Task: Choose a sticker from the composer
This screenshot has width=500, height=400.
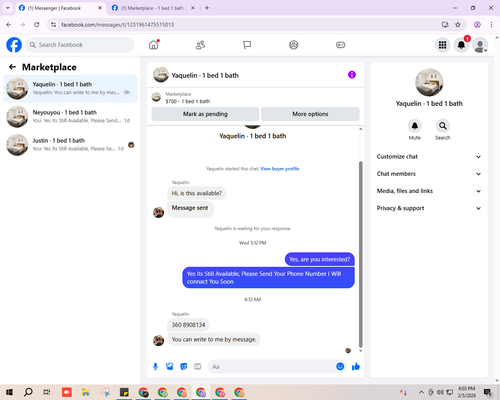Action: point(184,367)
